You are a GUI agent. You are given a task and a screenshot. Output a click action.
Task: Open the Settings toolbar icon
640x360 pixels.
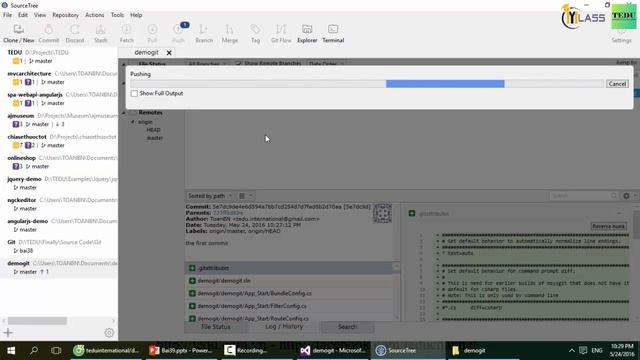[621, 36]
